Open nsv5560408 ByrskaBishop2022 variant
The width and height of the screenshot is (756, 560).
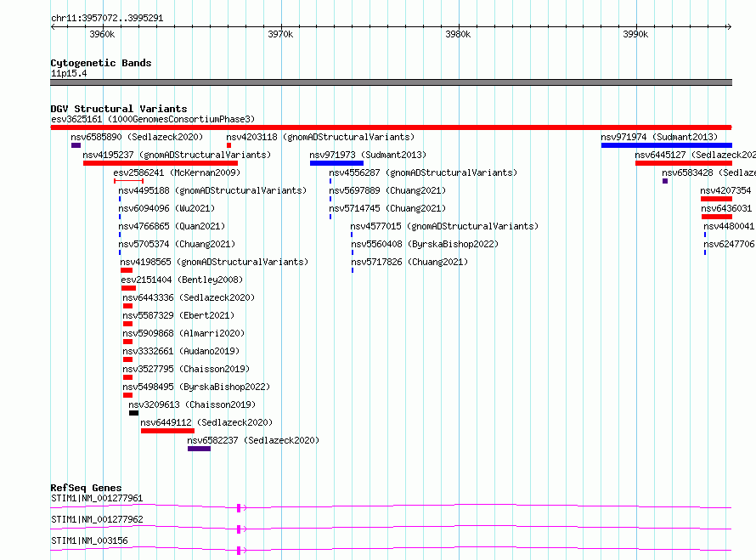click(425, 244)
